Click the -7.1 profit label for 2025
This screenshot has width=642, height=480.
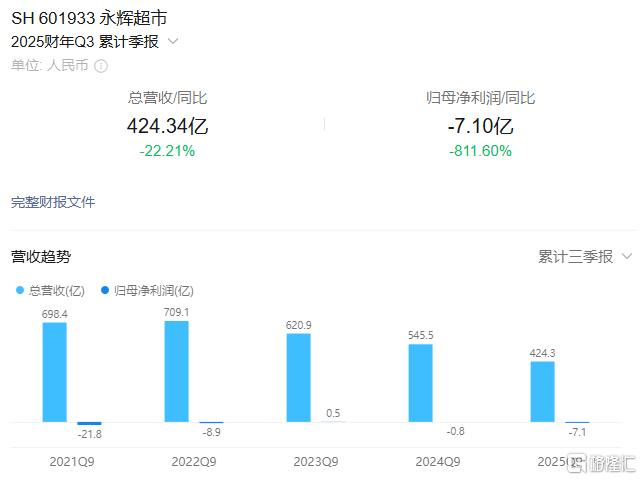(577, 432)
